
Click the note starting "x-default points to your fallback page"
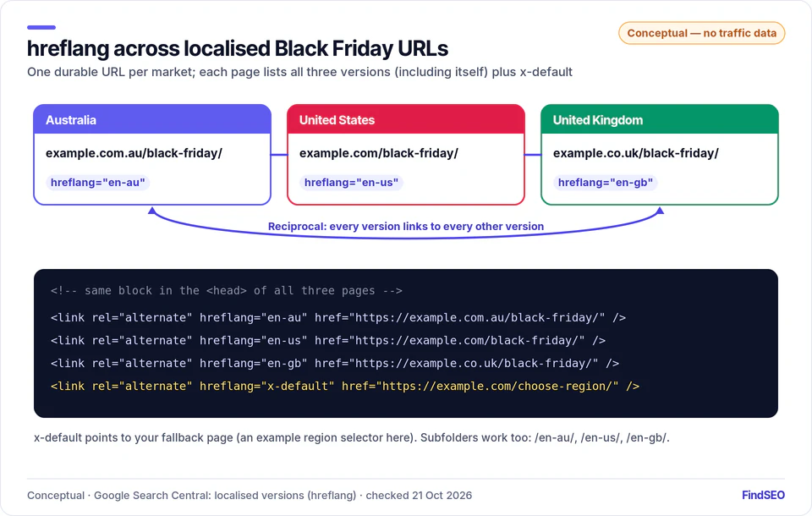point(352,438)
